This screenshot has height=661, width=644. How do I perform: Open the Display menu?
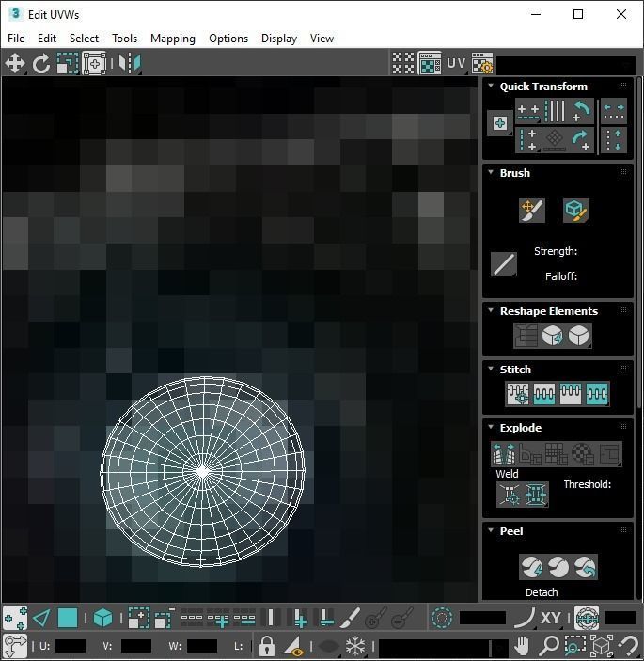[x=279, y=39]
